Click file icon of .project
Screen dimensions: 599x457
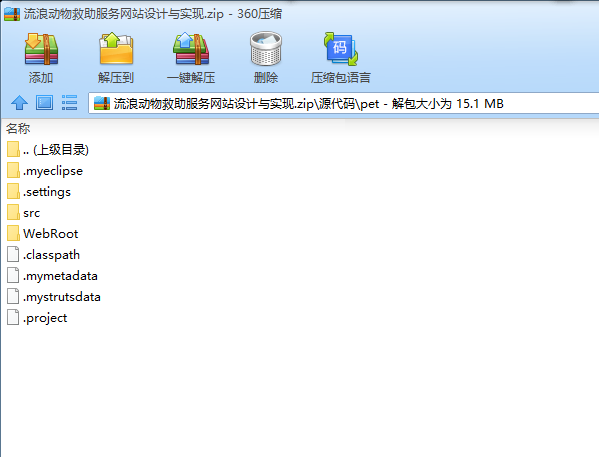(x=13, y=318)
